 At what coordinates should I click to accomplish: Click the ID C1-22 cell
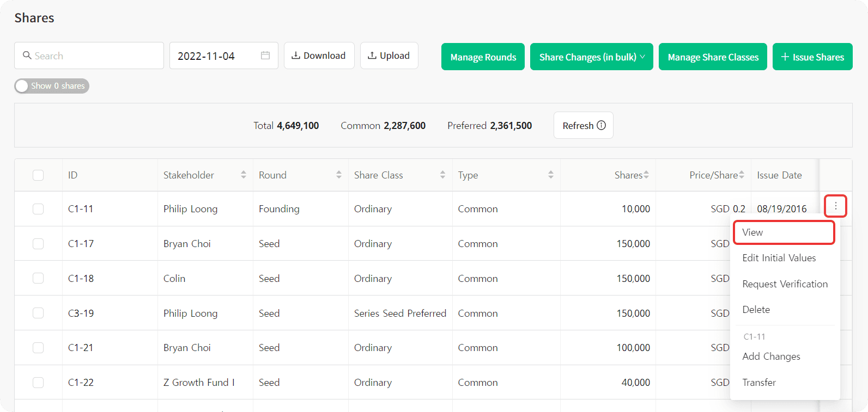click(81, 383)
